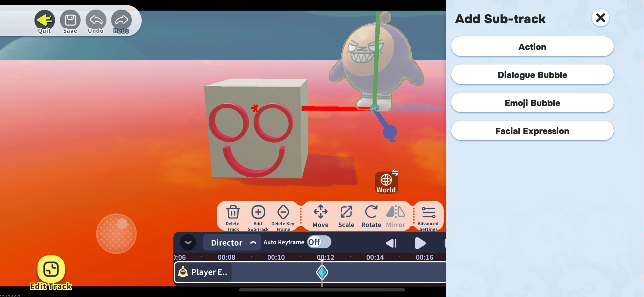Select Facial Expression option
Screen dimensions: 644x297
click(532, 131)
